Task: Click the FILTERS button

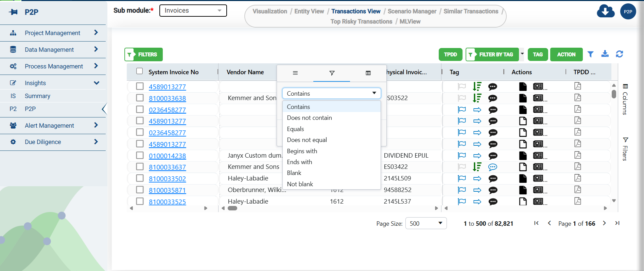Action: [x=143, y=54]
